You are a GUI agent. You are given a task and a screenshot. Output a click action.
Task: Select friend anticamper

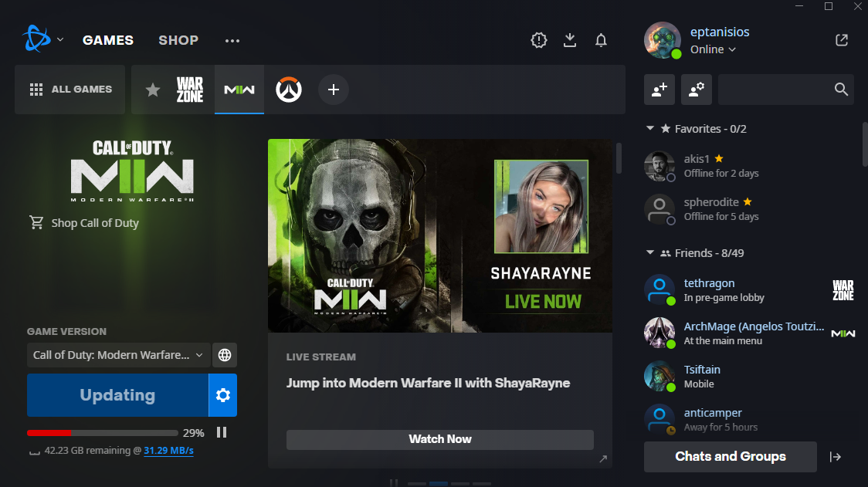tap(750, 419)
